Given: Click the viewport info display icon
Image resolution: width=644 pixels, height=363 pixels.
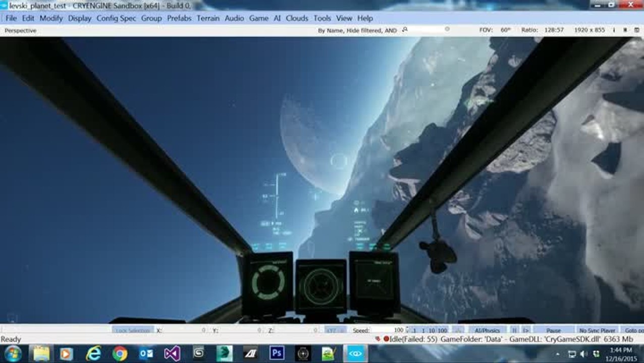Looking at the screenshot, I should (x=614, y=30).
